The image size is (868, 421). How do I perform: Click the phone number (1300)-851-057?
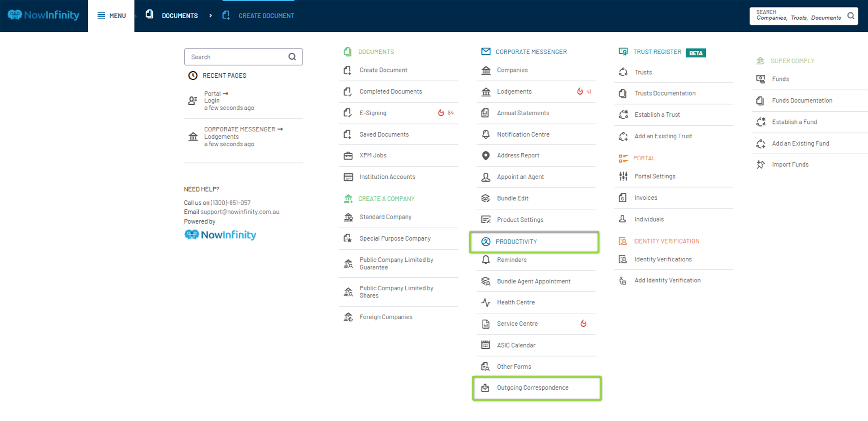[x=231, y=203]
